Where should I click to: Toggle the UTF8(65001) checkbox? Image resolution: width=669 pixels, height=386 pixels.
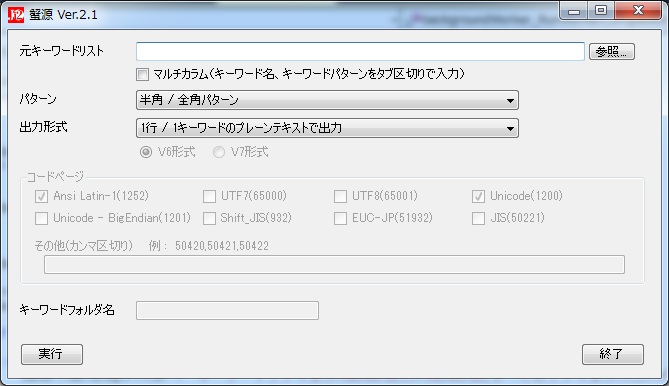(340, 196)
